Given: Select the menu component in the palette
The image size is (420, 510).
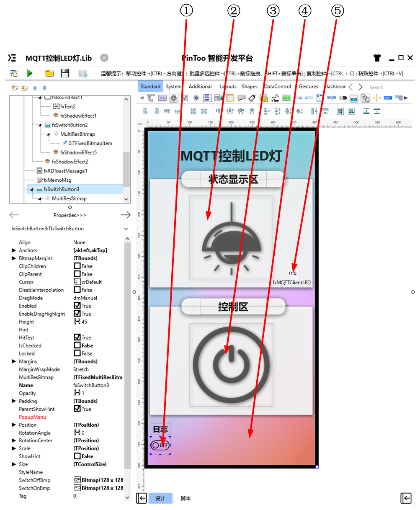Looking at the screenshot, I should 151,98.
